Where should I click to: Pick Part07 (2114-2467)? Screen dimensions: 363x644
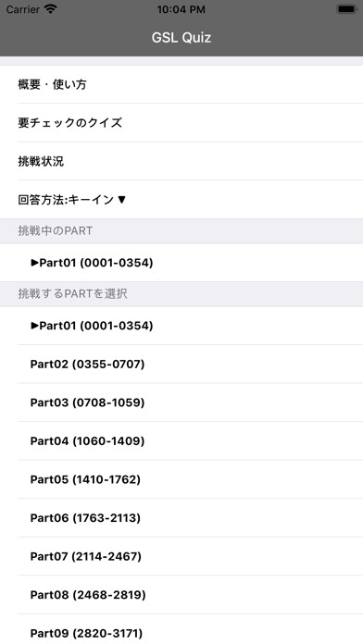181,556
